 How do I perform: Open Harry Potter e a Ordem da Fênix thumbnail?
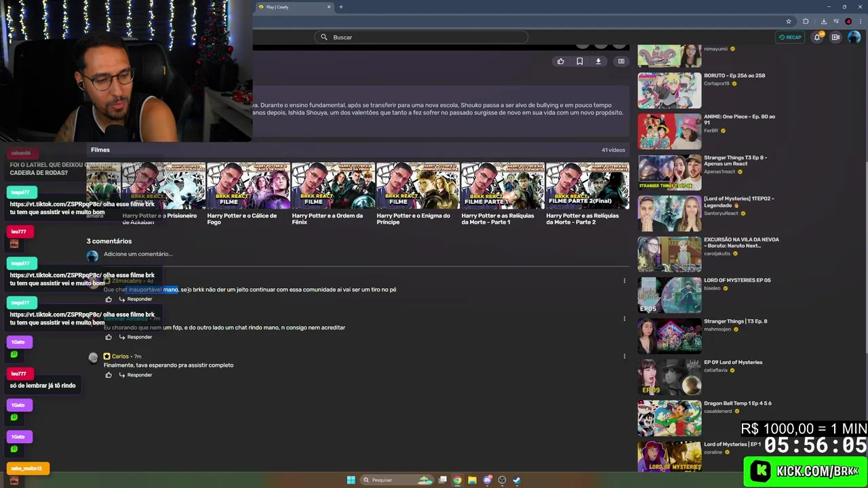[x=332, y=186]
